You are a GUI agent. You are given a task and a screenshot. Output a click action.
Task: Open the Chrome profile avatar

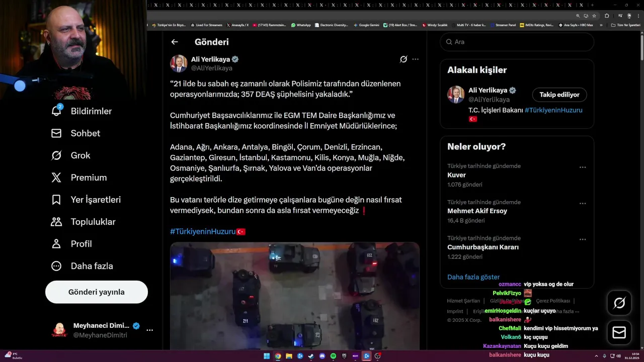(629, 16)
